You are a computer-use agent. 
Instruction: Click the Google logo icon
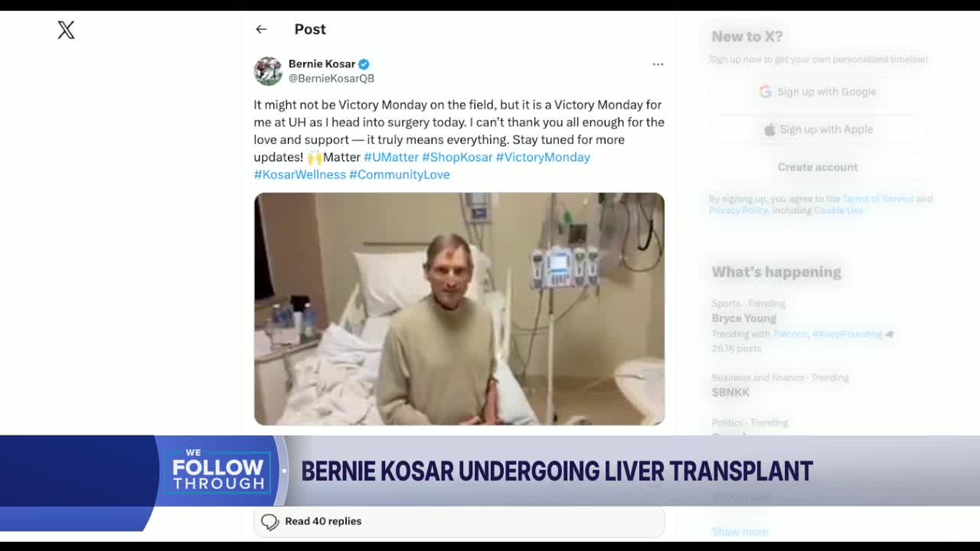pos(765,92)
